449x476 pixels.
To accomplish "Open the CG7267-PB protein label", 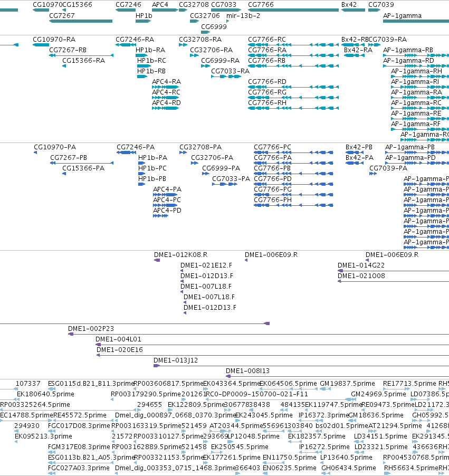I will pos(69,158).
